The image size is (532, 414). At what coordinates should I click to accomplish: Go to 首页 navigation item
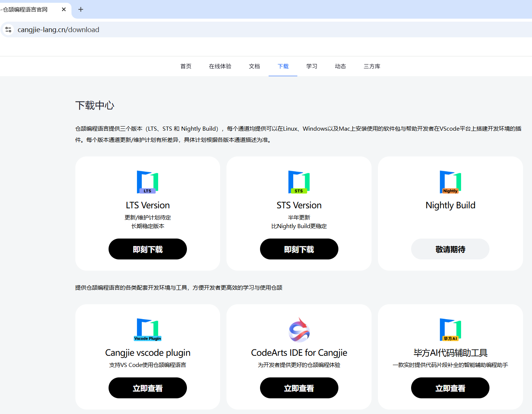pyautogui.click(x=186, y=66)
